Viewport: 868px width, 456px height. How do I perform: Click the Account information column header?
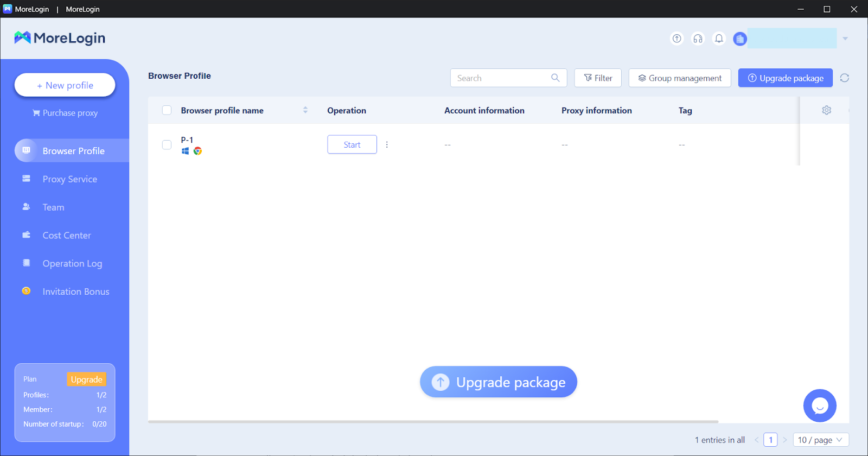coord(484,110)
